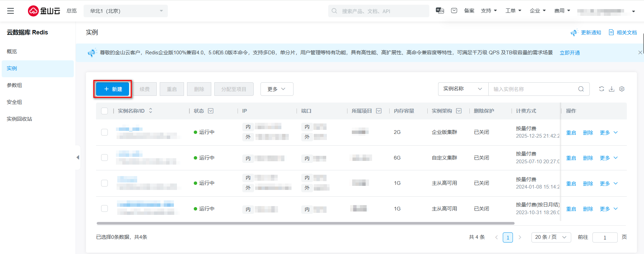
Task: Click the 新建 button
Action: [x=113, y=89]
